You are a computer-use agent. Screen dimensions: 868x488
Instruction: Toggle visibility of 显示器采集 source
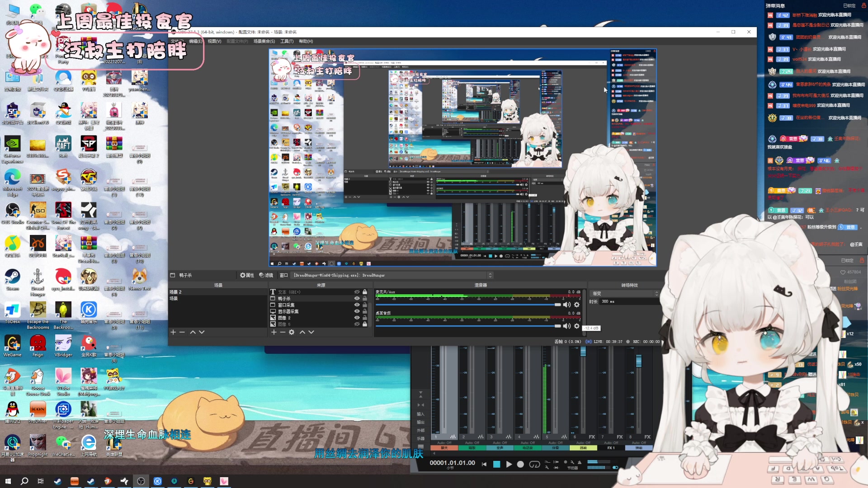click(357, 311)
